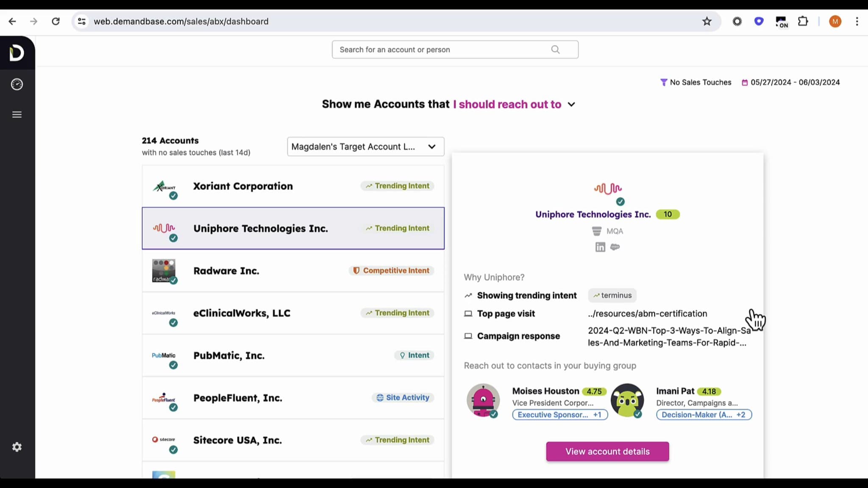Open the Uniphore Technologies Inc. title link
The height and width of the screenshot is (488, 868).
tap(593, 214)
